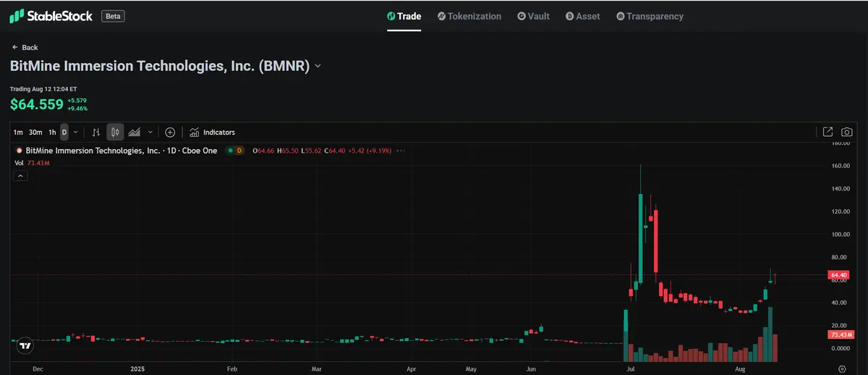868x375 pixels.
Task: Collapse the indicator legend arrow
Action: 20,176
